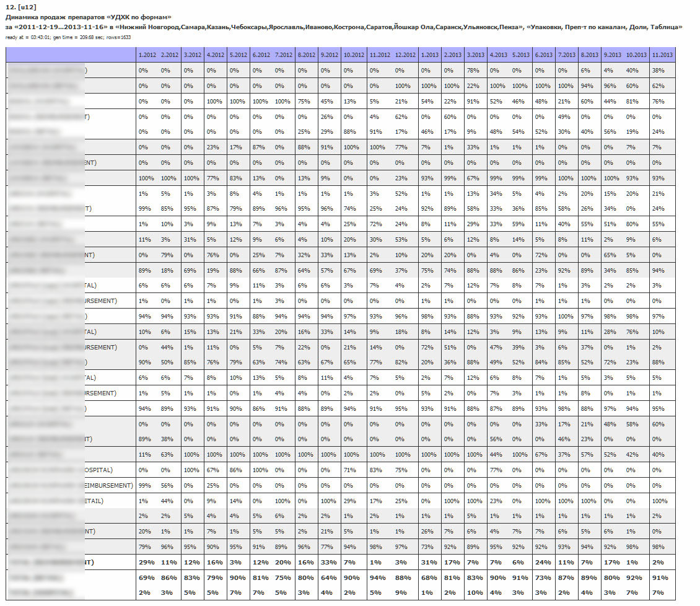Screen dimensions: 700x606
Task: Select the 11.2013 column header
Action: tap(662, 55)
